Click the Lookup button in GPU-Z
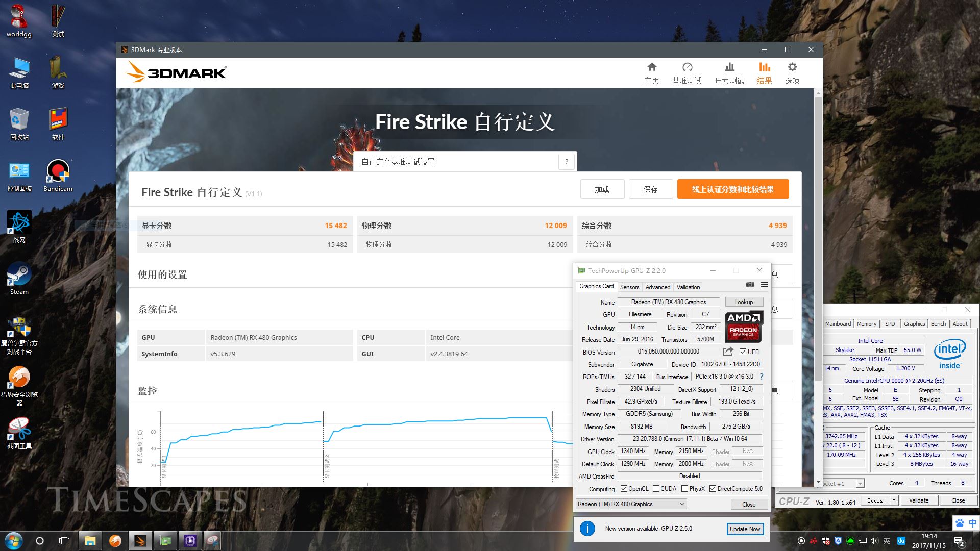This screenshot has width=980, height=551. (x=744, y=302)
